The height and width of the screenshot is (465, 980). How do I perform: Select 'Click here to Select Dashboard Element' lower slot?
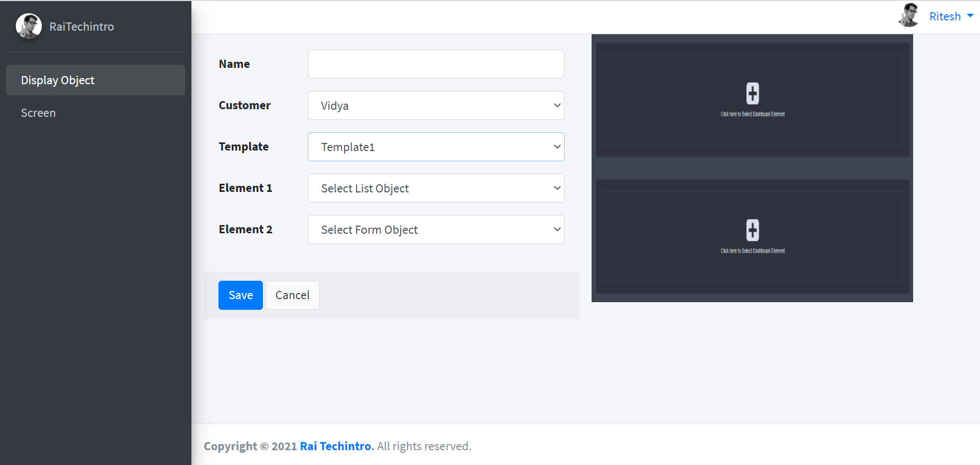tap(752, 251)
